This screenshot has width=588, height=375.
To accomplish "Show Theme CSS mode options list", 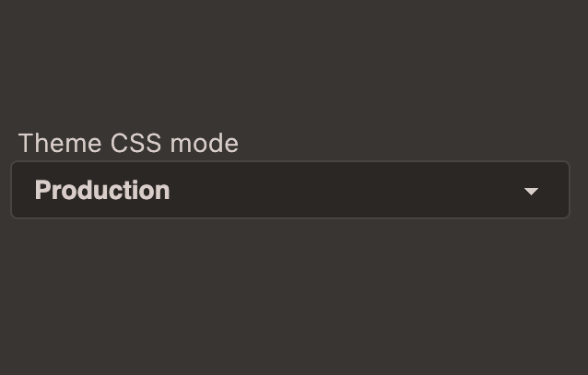I will [x=289, y=191].
